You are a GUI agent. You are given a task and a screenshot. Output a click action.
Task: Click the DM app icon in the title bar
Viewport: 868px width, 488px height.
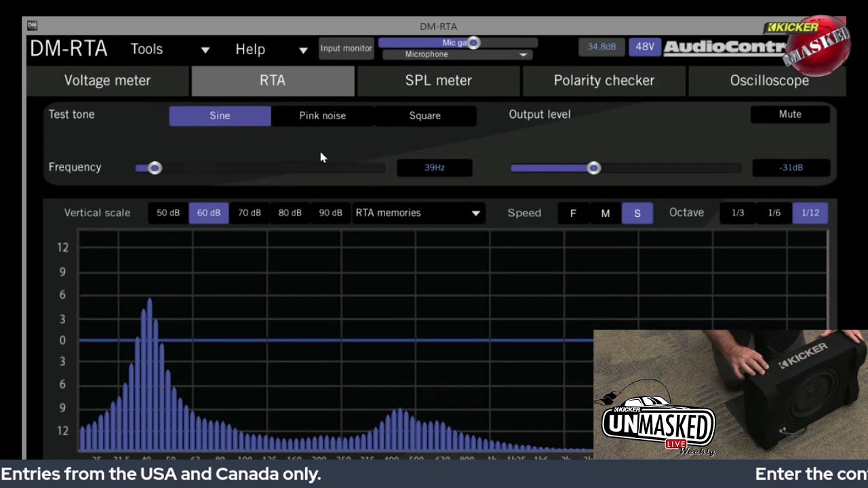[32, 26]
